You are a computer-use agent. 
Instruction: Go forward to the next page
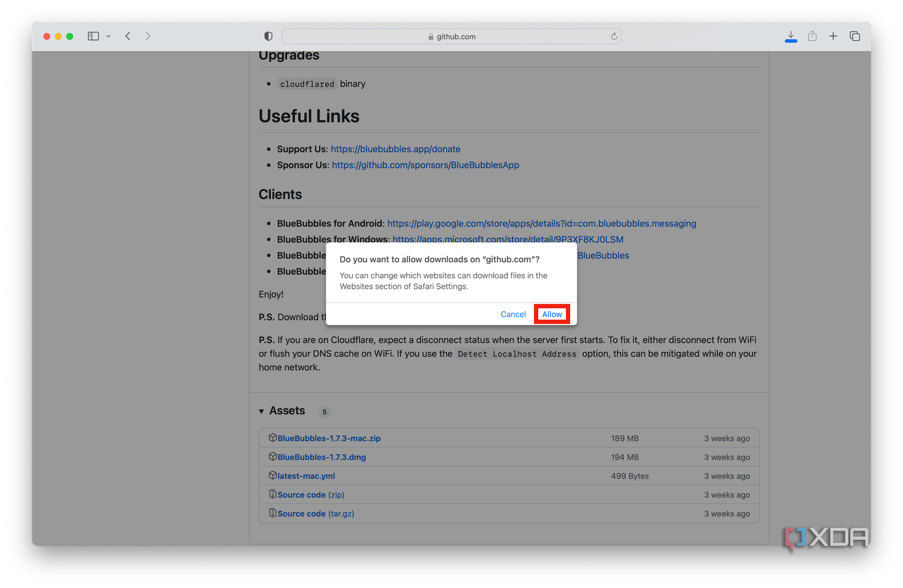[148, 36]
